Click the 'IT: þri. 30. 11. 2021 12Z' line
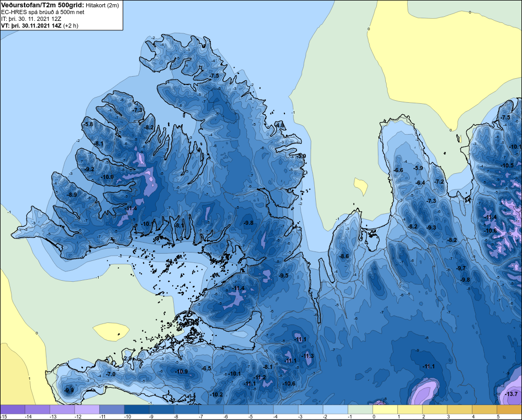The image size is (522, 420). tap(31, 19)
